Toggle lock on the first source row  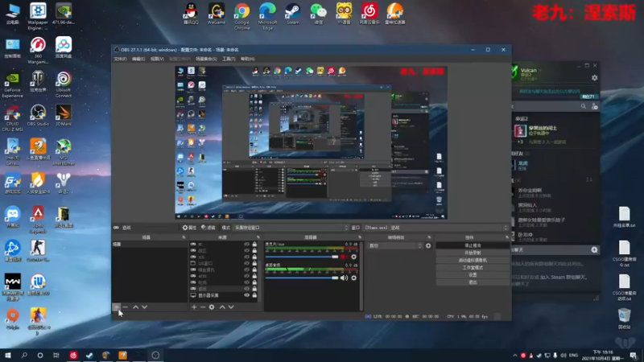[x=254, y=245]
